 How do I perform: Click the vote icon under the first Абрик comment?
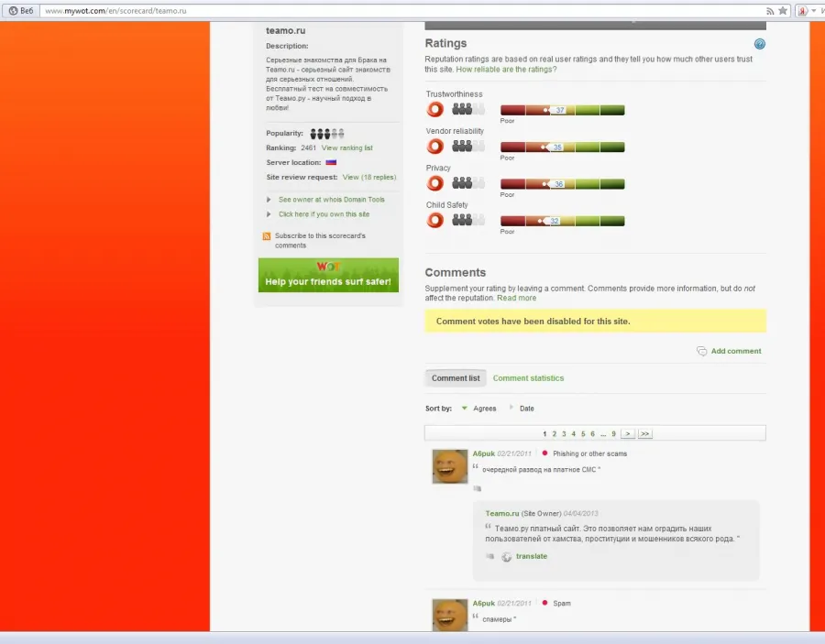point(478,488)
